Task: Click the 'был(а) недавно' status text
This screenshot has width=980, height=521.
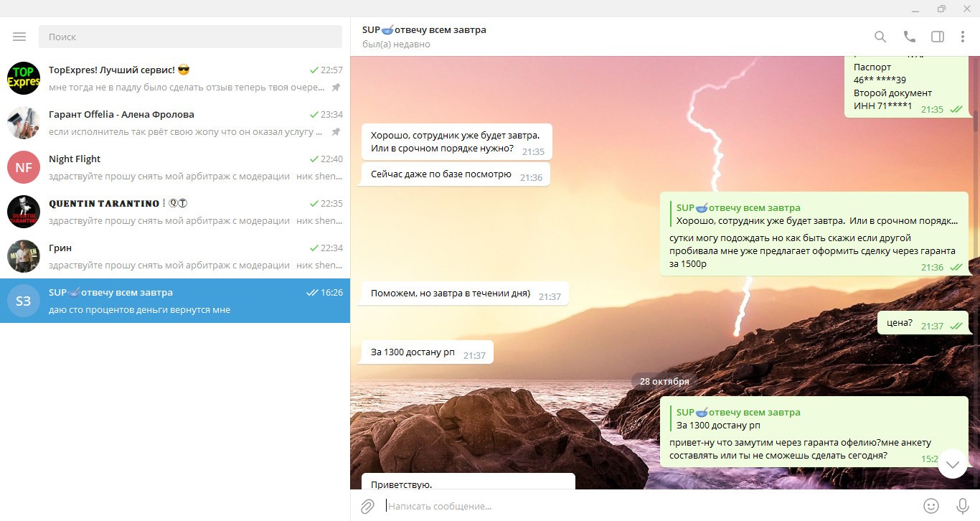Action: click(x=396, y=44)
